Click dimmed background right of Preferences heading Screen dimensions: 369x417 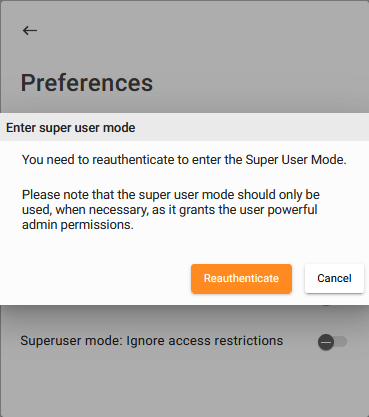point(260,83)
